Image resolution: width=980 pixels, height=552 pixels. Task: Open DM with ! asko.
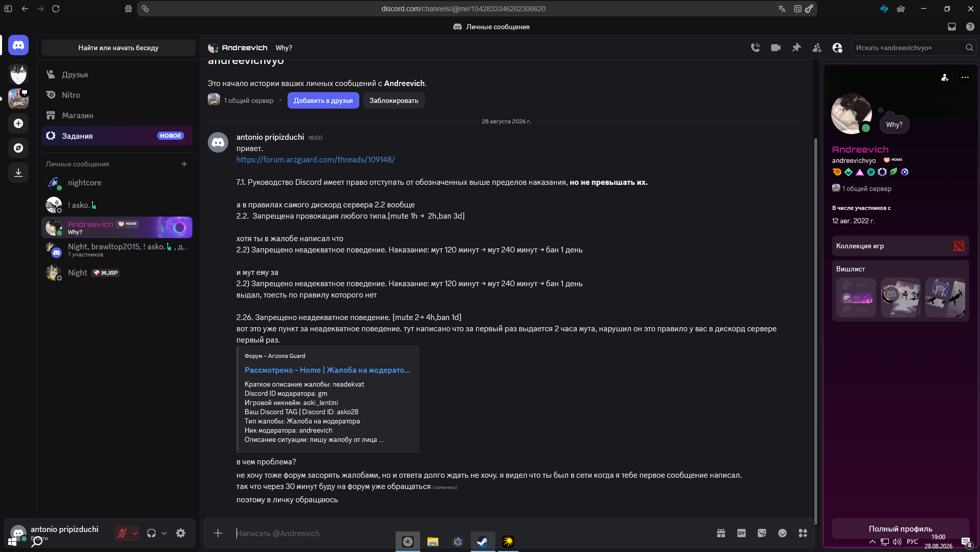[117, 205]
